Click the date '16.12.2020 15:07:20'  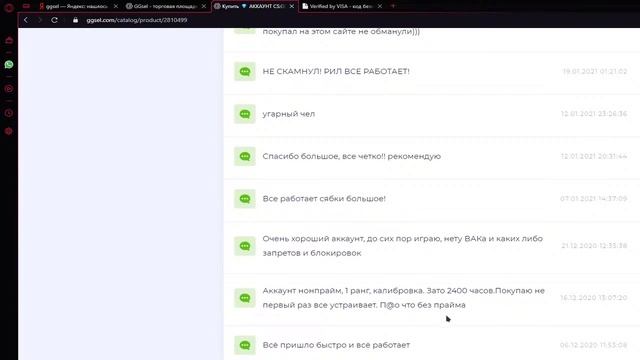coord(593,298)
